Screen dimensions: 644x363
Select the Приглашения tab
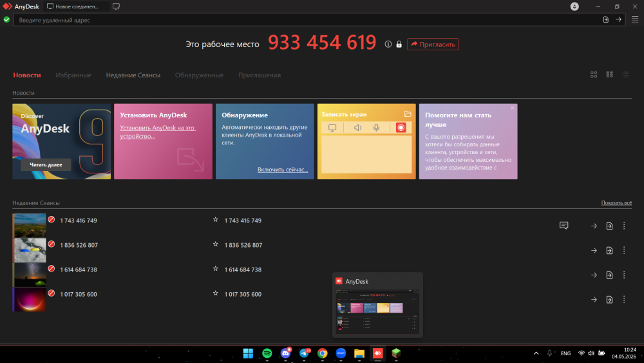[260, 75]
